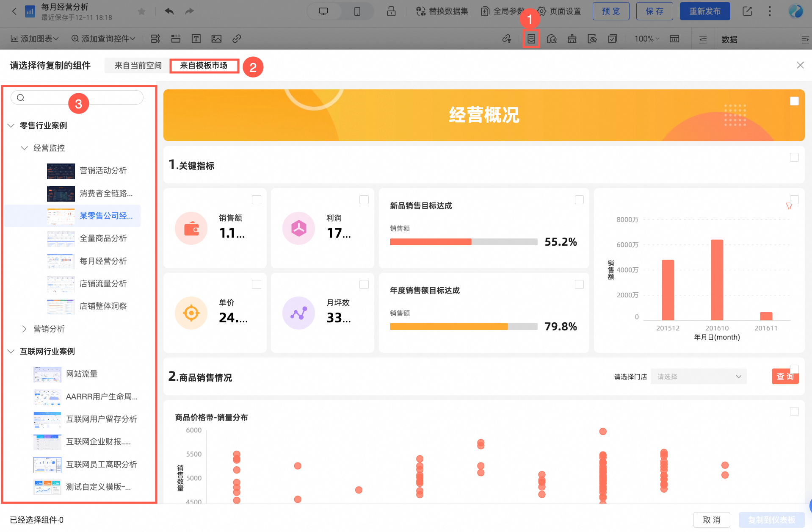Screen dimensions: 812x532
Task: Click the chain link settings icon
Action: point(507,39)
